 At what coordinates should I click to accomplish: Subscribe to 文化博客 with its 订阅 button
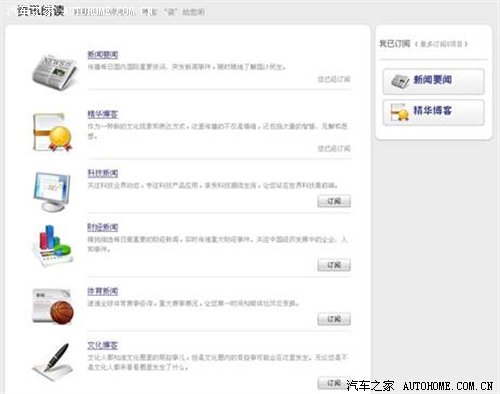(x=334, y=383)
